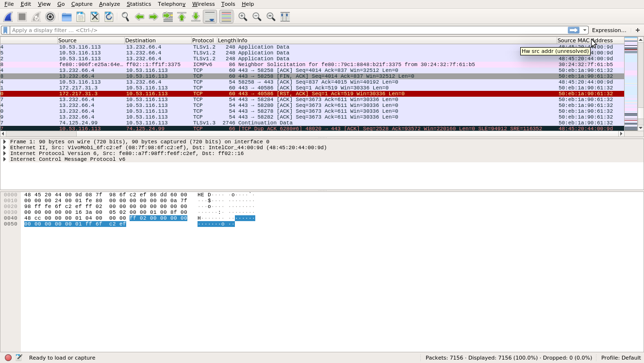Add a display filter button with plus
This screenshot has height=363, width=644.
[638, 30]
